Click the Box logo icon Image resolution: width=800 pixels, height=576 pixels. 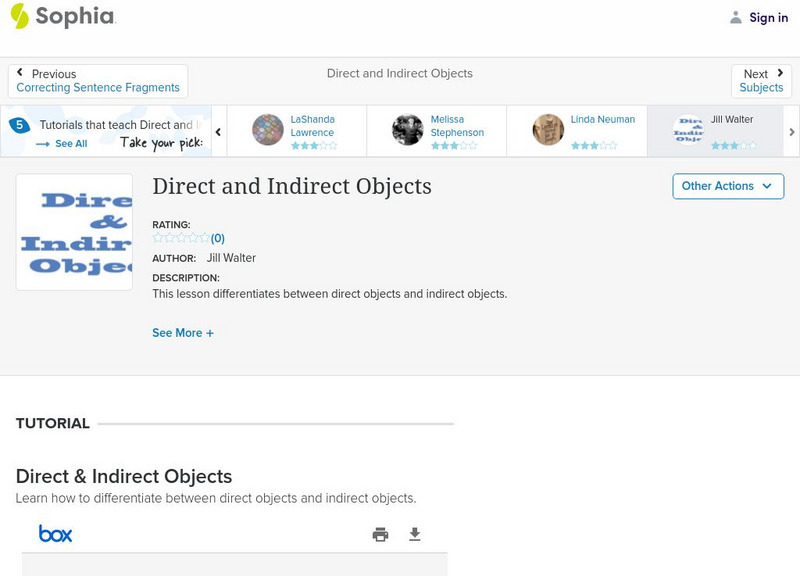point(55,534)
